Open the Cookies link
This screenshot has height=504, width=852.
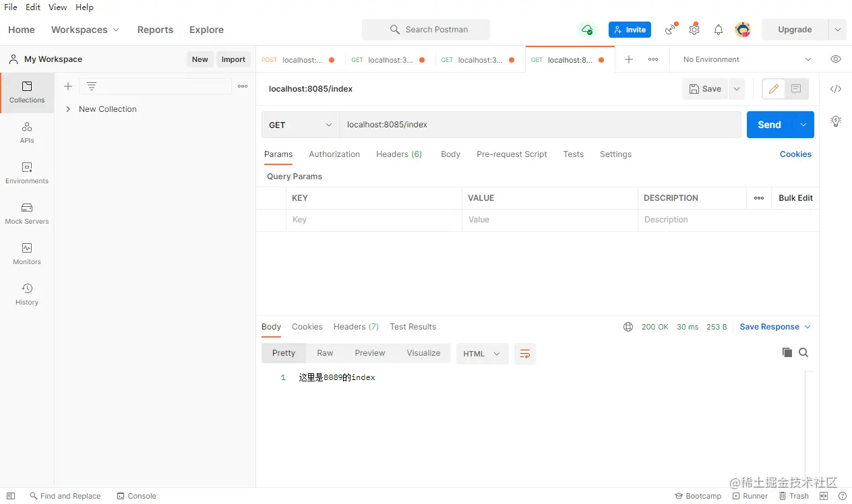(x=795, y=154)
